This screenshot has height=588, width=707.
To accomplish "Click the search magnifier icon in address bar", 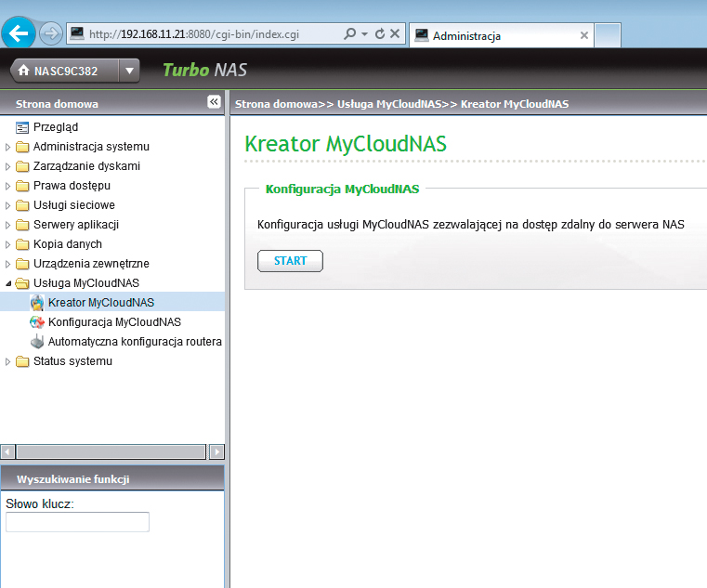I will [349, 34].
